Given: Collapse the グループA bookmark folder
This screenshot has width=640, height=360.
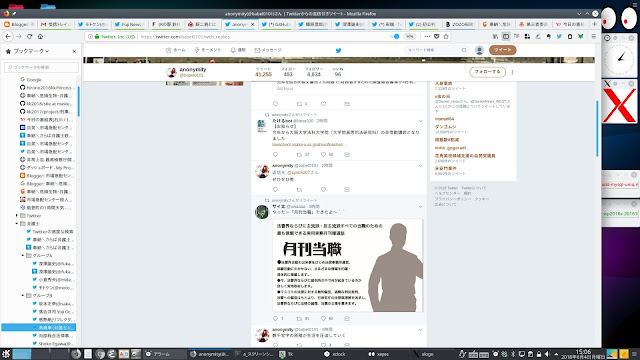Looking at the screenshot, I should point(23,256).
